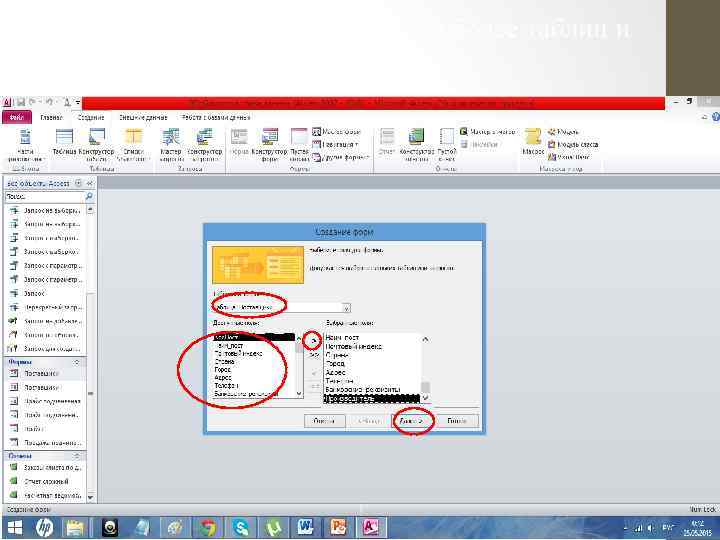Click the Visual Basic ribbon item
720x540 pixels.
(x=569, y=157)
